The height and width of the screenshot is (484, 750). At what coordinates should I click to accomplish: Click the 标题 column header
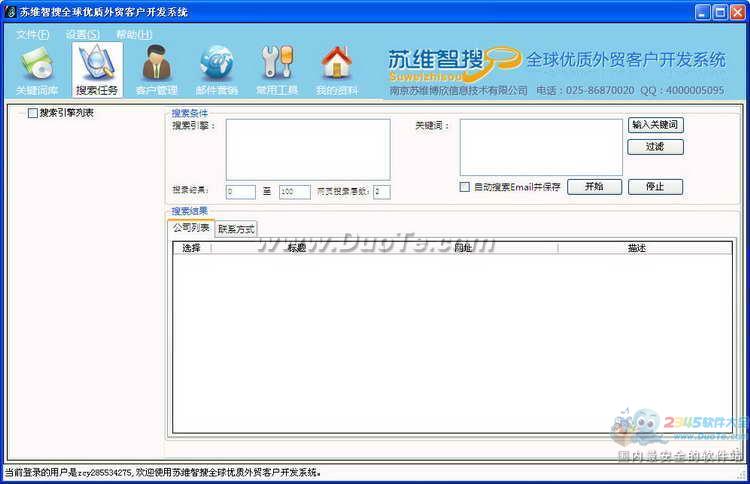(x=297, y=248)
